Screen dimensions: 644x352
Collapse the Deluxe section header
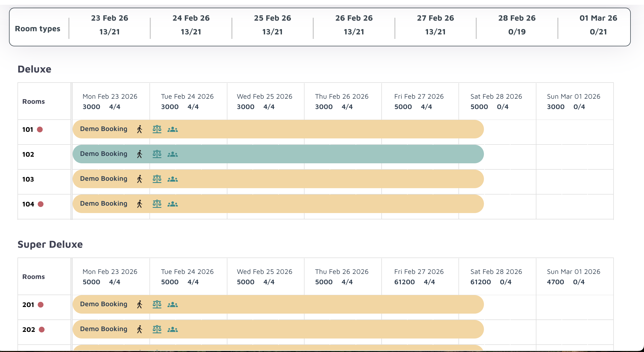[34, 69]
